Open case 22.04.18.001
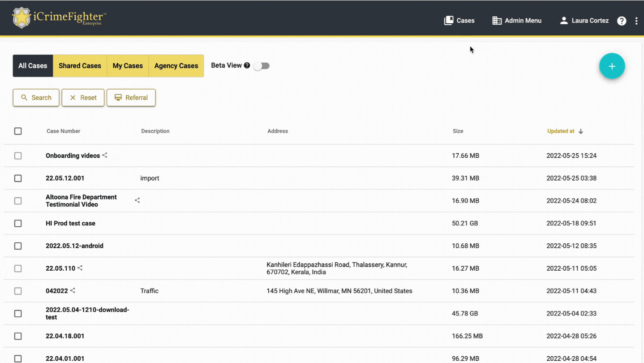 (65, 336)
